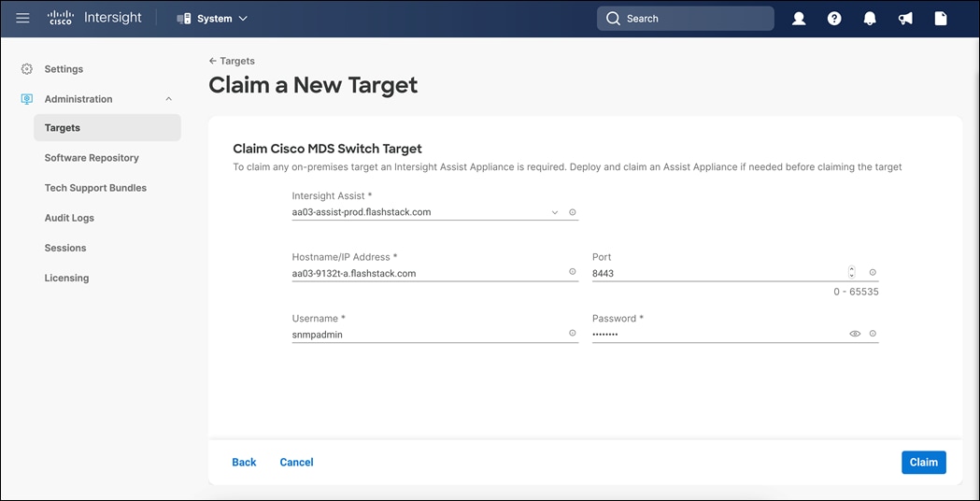Click info icon next to Username field
The width and height of the screenshot is (980, 501).
click(573, 334)
